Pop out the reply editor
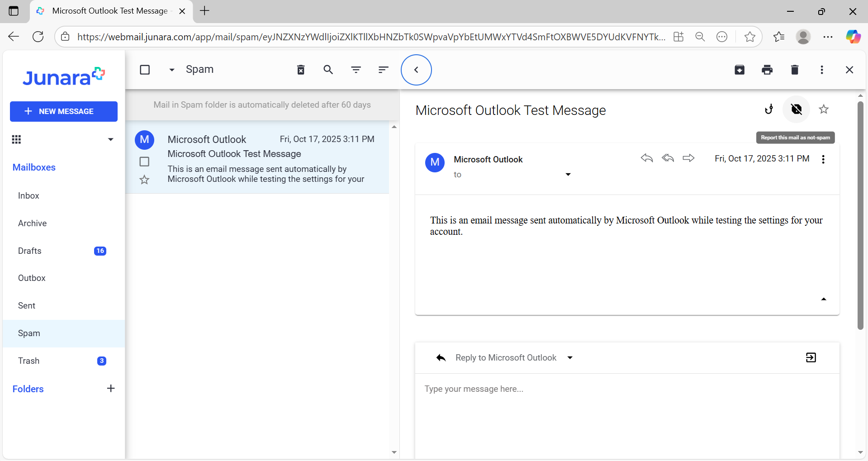 pos(811,357)
